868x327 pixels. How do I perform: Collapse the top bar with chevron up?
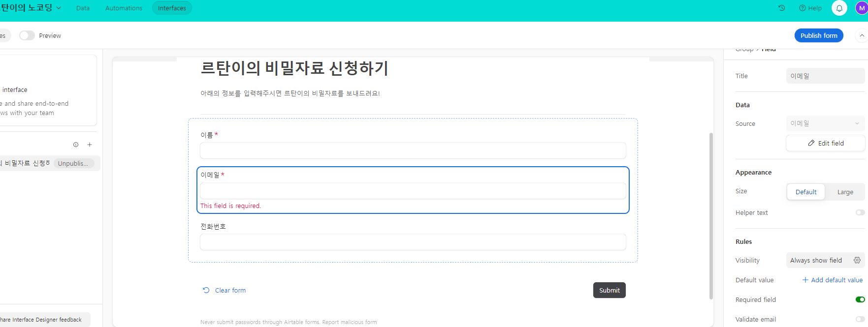tap(862, 35)
